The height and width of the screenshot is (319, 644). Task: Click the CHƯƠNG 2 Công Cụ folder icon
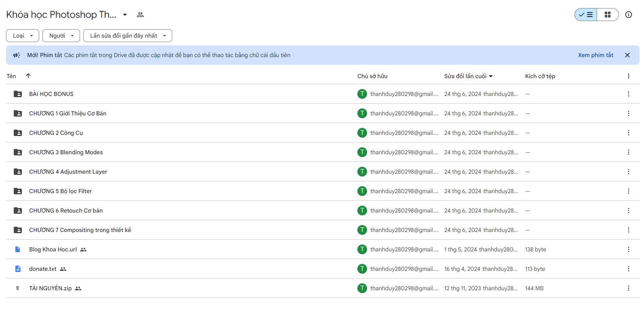tap(18, 133)
